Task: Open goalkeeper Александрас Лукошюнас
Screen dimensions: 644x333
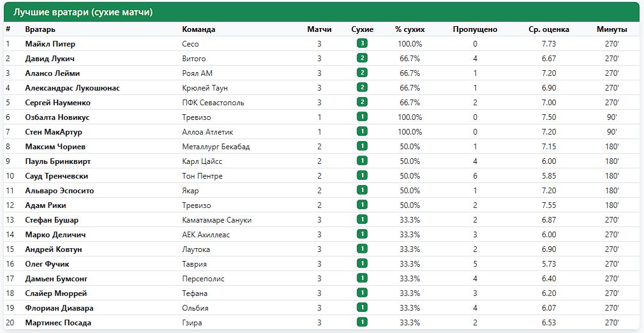Action: point(72,88)
